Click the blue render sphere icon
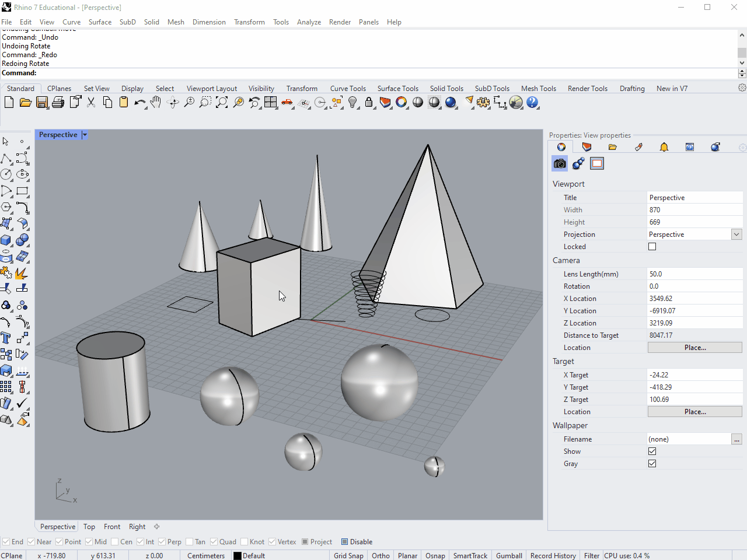 coord(451,103)
